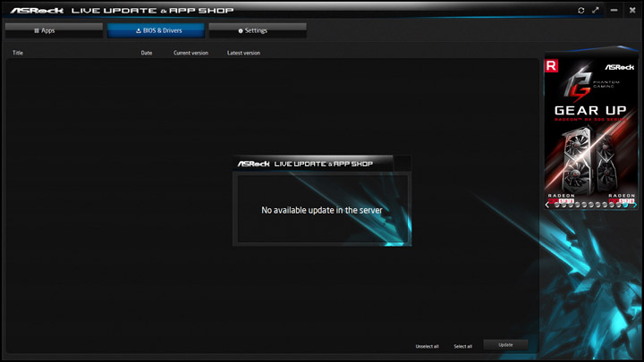The image size is (644, 362).
Task: Select the first grey carousel dot
Action: coord(557,205)
